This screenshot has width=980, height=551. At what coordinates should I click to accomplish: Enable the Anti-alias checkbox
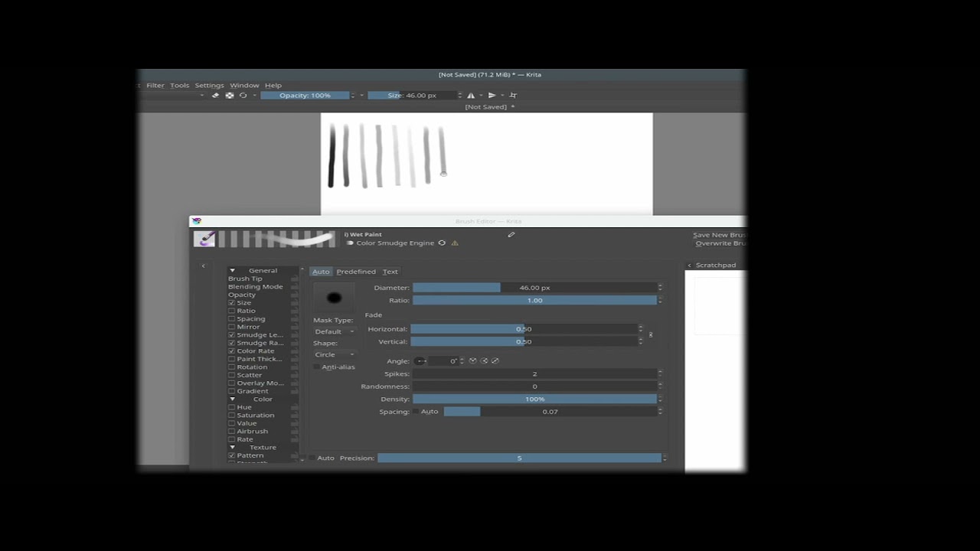pos(317,367)
